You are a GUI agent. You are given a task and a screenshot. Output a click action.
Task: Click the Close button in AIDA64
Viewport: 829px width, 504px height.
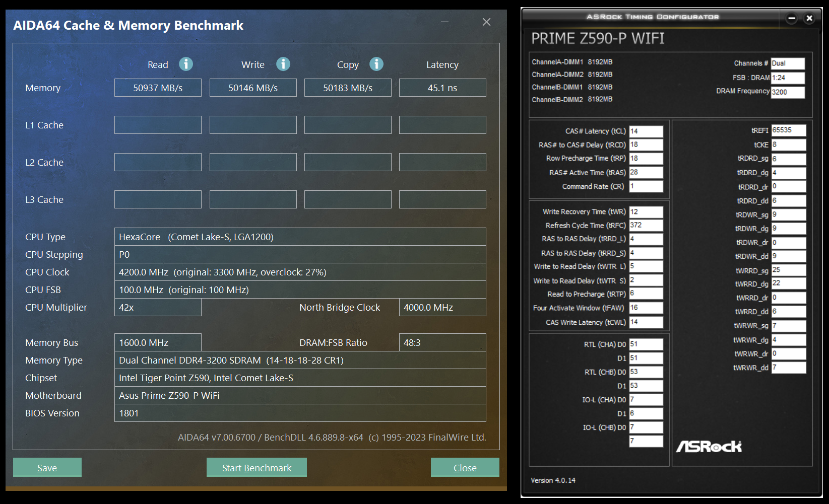465,467
